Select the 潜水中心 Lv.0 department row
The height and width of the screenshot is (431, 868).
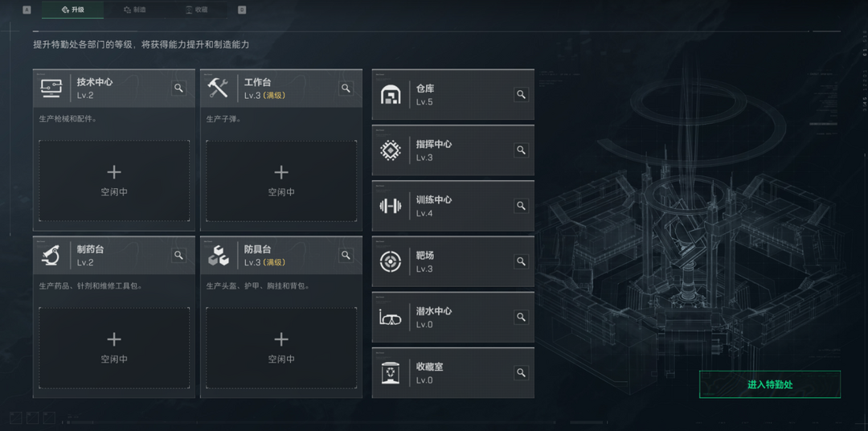click(x=452, y=318)
